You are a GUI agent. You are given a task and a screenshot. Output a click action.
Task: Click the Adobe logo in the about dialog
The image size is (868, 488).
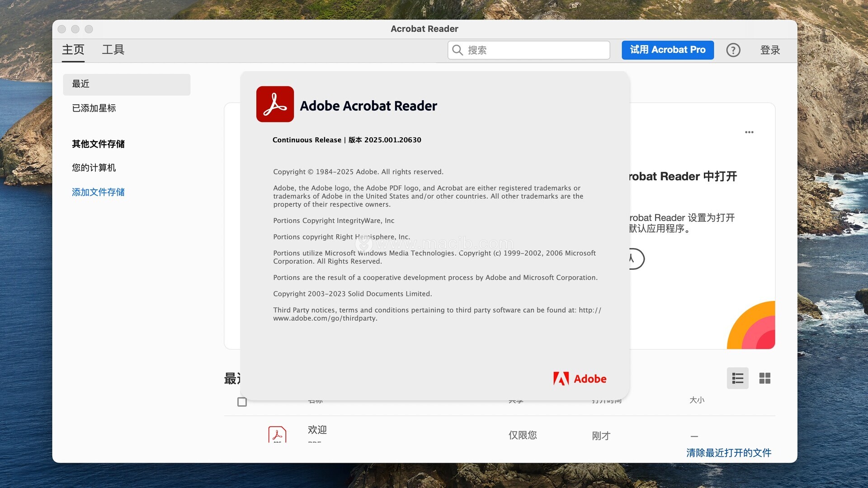[x=580, y=379]
